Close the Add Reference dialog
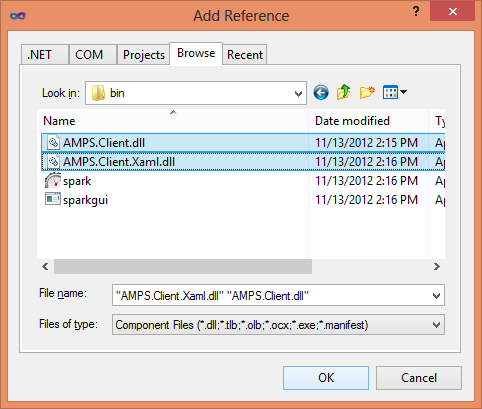This screenshot has height=409, width=482. click(x=452, y=12)
